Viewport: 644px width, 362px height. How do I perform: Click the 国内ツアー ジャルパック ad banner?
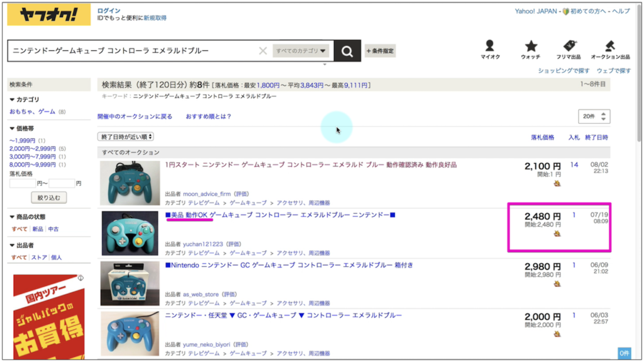tap(49, 317)
